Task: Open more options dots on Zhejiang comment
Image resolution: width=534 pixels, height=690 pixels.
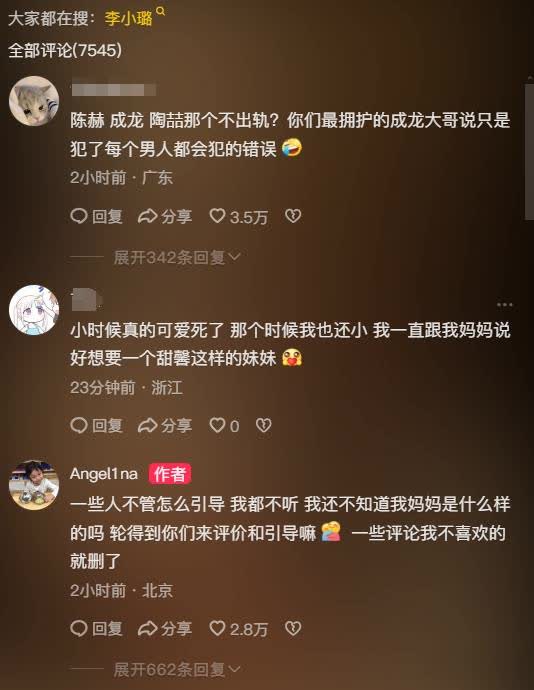Action: 505,305
